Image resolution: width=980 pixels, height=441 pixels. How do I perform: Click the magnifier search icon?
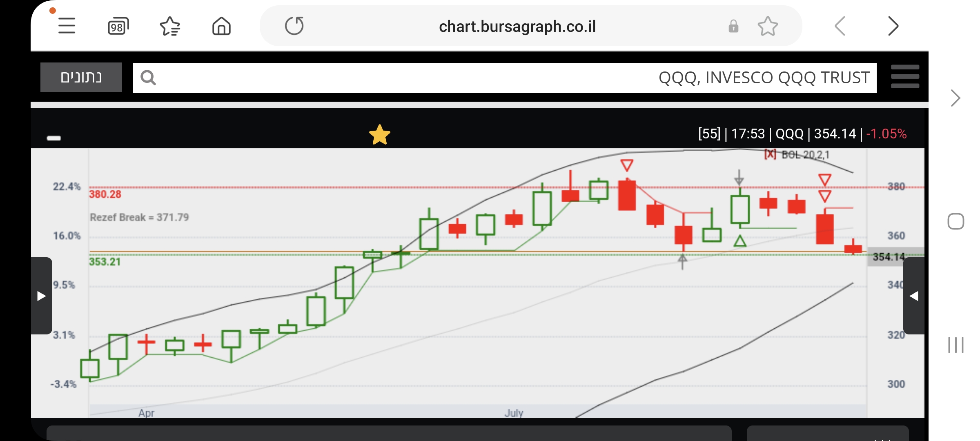click(x=148, y=78)
